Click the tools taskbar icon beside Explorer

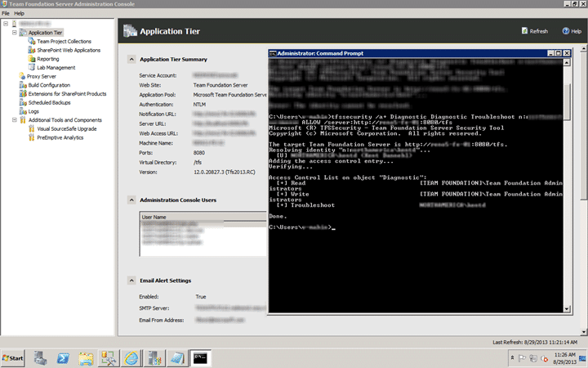pos(109,358)
